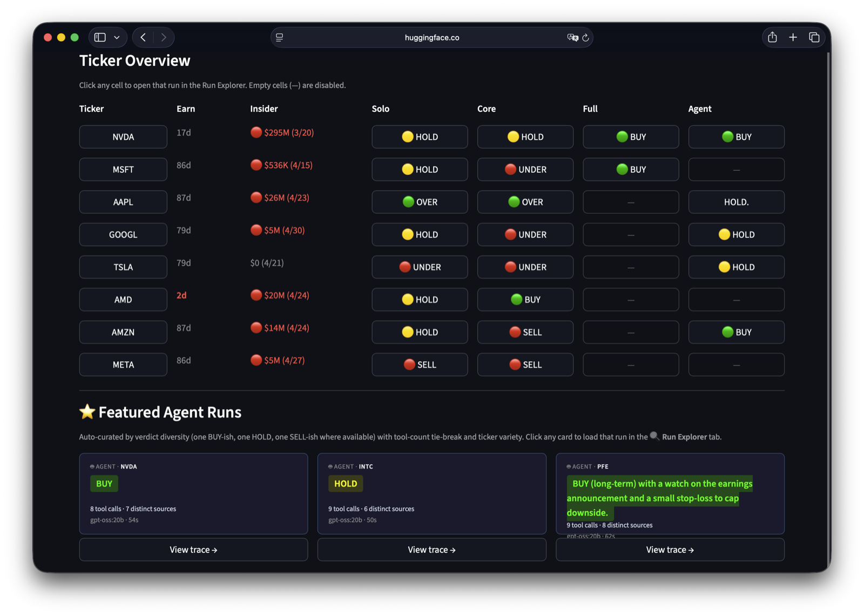Screen dimensions: 864x616
Task: Open META Solo SELL run
Action: (420, 365)
